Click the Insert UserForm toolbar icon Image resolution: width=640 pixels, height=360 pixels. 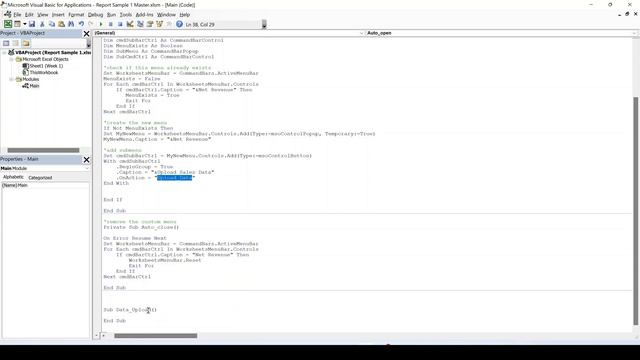17,24
